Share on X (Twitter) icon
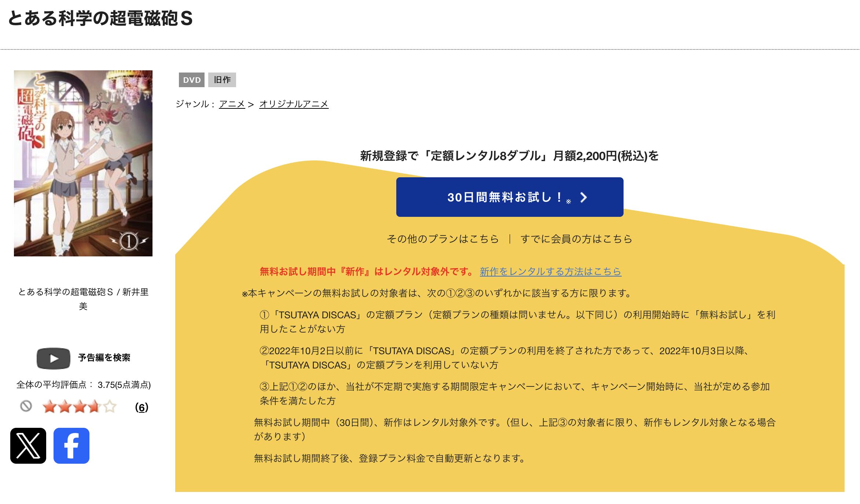This screenshot has height=504, width=860. (x=28, y=446)
